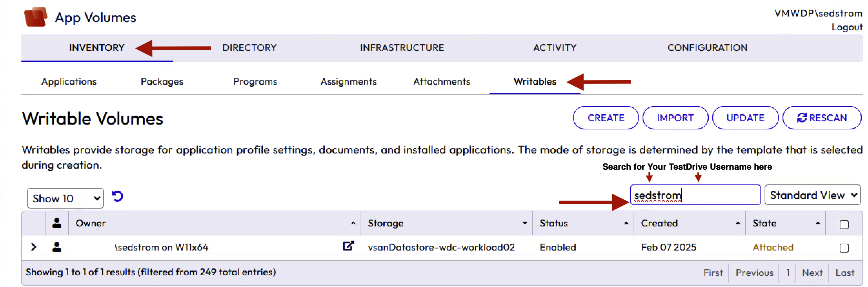Switch to the Infrastructure tab
This screenshot has height=287, width=868.
click(x=402, y=47)
